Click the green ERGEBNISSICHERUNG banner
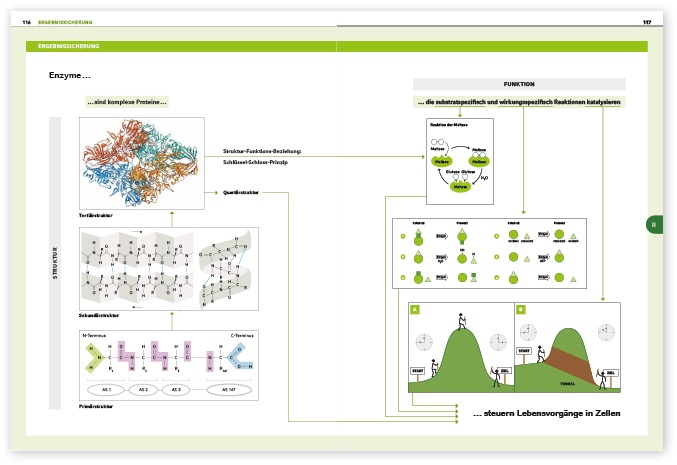 pos(336,46)
